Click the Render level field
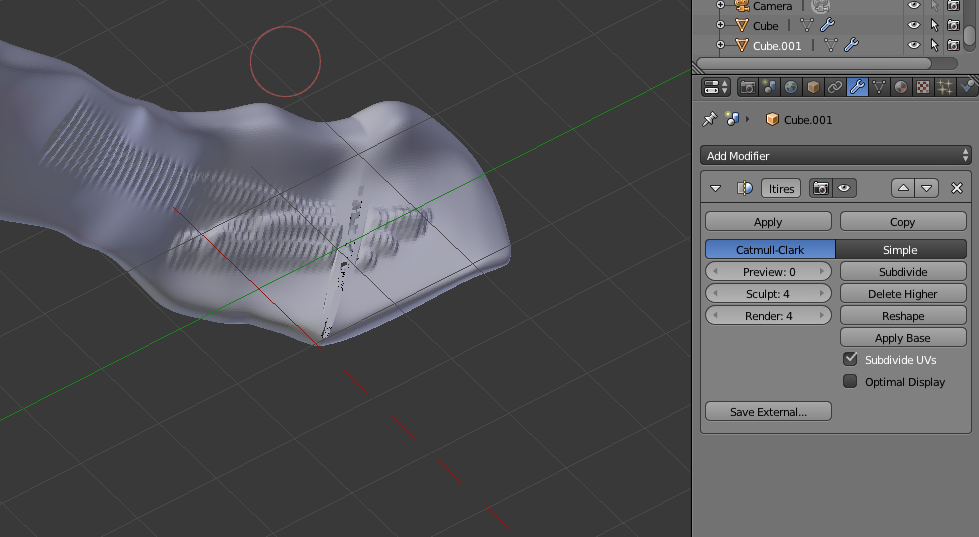Image resolution: width=979 pixels, height=537 pixels. [768, 315]
